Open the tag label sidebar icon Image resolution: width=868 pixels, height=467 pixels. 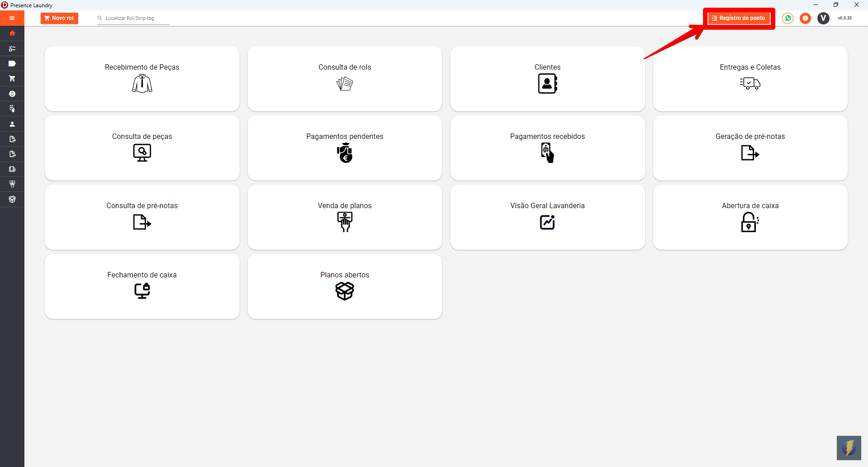coord(12,63)
